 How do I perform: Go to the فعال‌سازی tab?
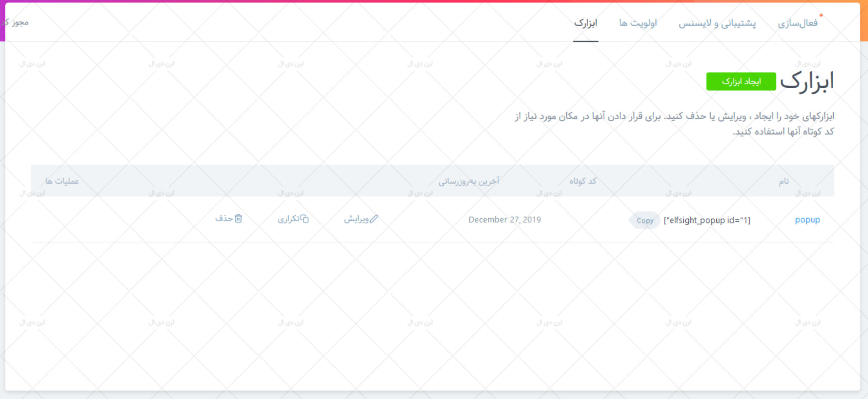point(798,23)
